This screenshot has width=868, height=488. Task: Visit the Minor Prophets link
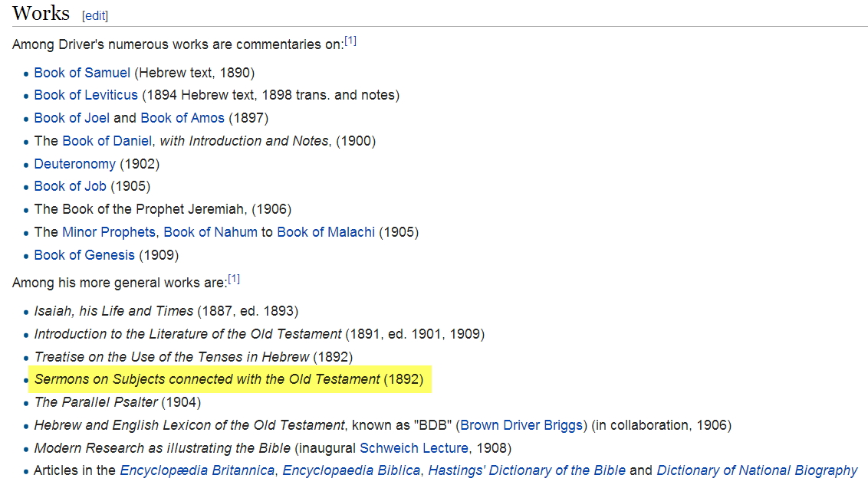(x=109, y=232)
